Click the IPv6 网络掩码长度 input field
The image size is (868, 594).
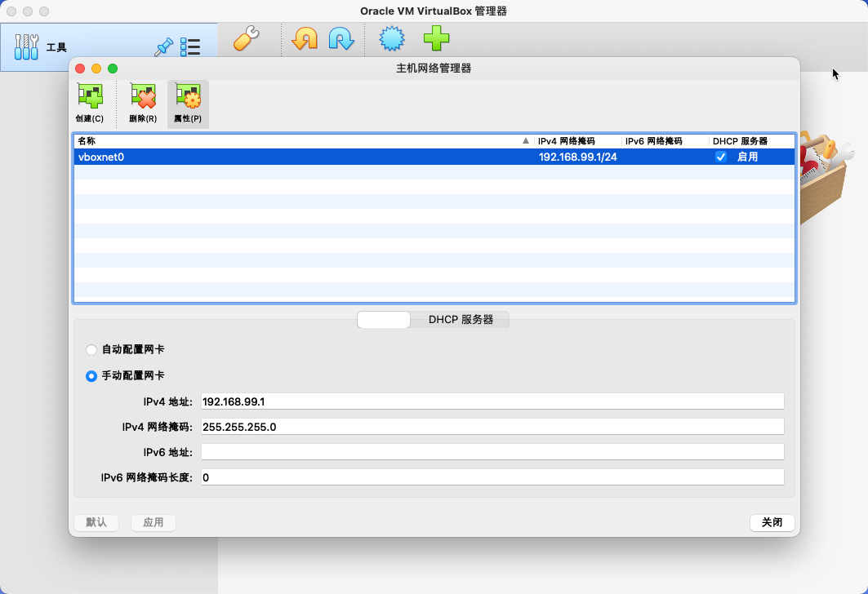coord(492,477)
